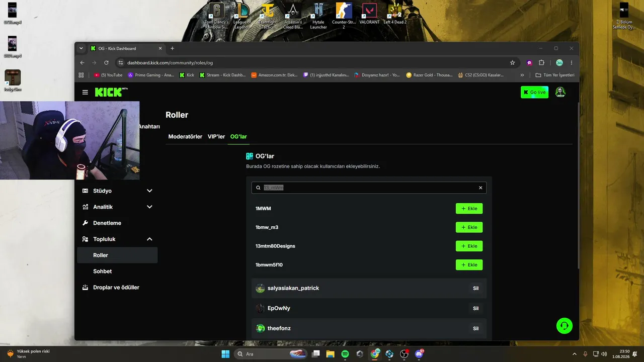
Task: Open the Chrome three-dot menu
Action: (x=572, y=62)
